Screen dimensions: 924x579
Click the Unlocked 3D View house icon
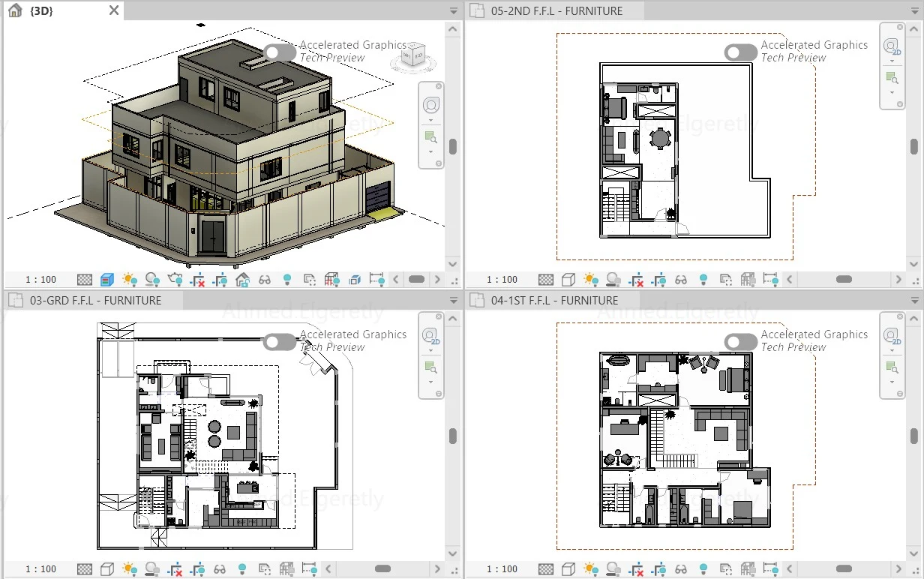pos(242,280)
